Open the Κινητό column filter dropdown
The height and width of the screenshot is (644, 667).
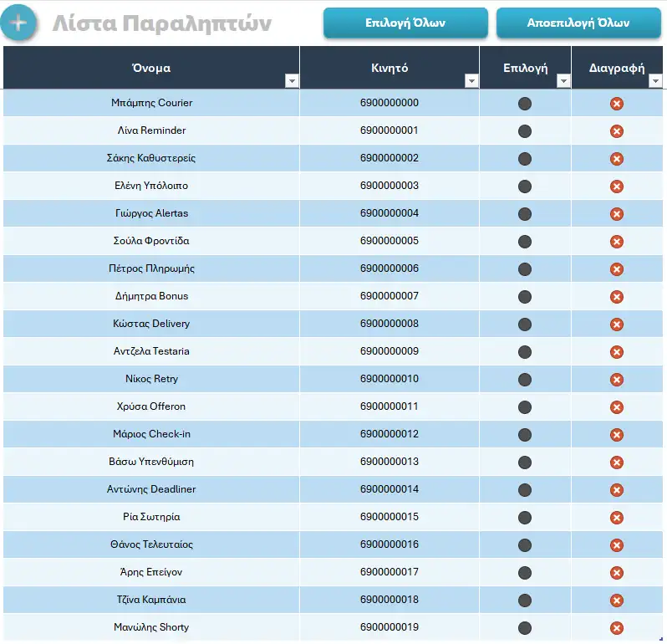coord(471,80)
